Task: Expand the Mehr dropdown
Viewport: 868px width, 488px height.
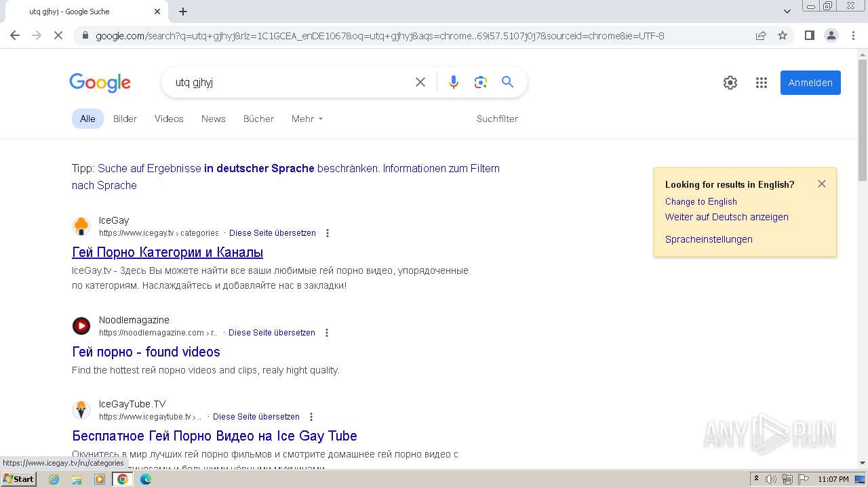Action: click(307, 119)
